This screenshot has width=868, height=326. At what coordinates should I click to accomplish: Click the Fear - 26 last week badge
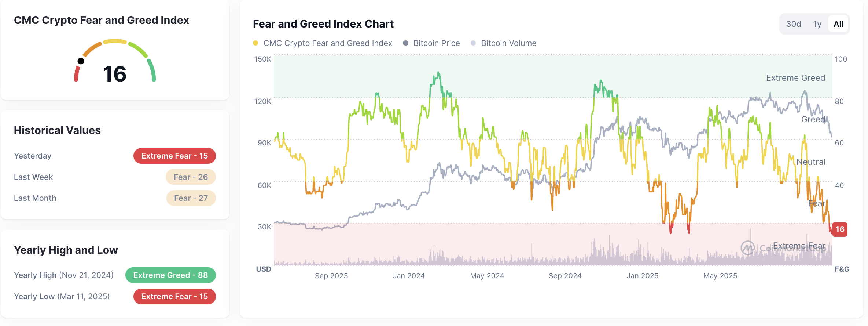click(191, 177)
